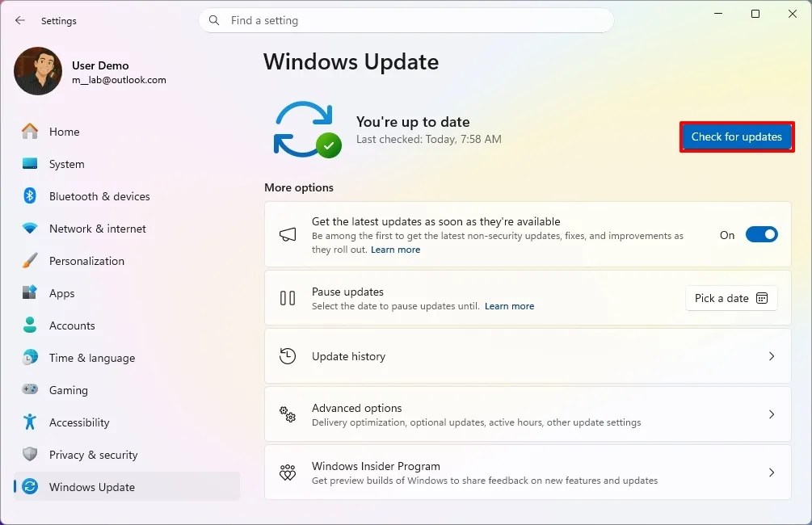Click the User Demo name
812x525 pixels.
pos(100,65)
